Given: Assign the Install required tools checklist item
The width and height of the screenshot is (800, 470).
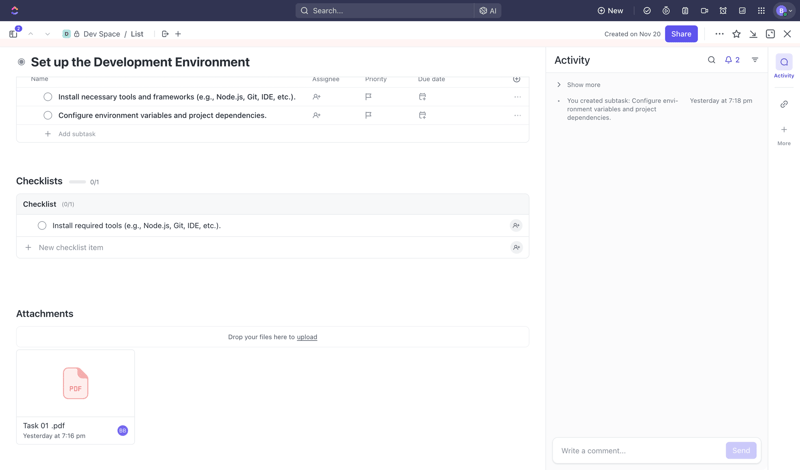Looking at the screenshot, I should click(x=516, y=226).
